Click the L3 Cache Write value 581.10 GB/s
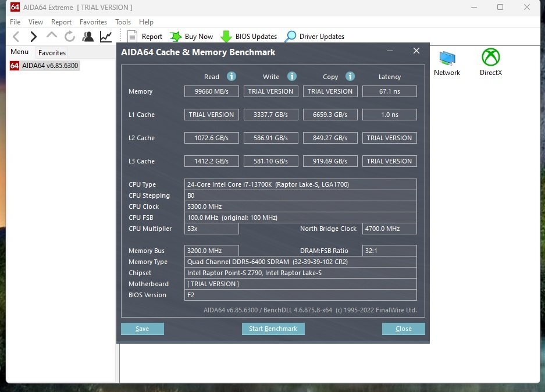 271,161
